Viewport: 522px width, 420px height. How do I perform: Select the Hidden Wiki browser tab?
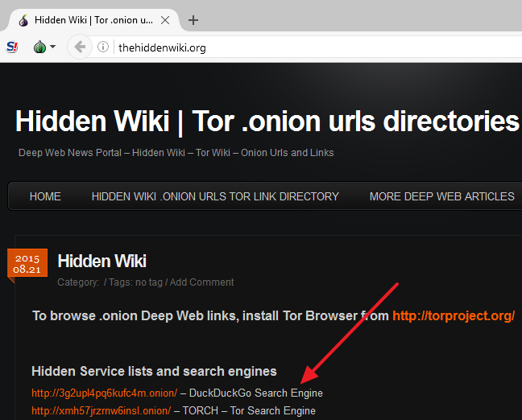89,20
